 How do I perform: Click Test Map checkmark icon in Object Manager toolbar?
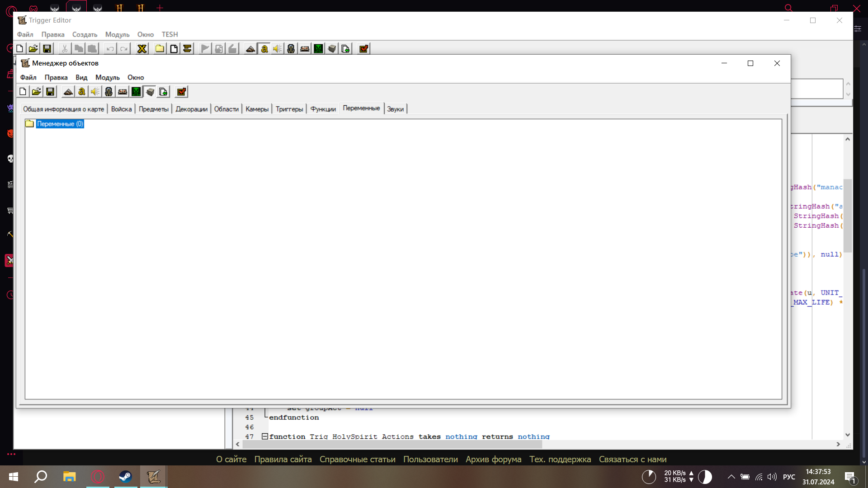(181, 92)
